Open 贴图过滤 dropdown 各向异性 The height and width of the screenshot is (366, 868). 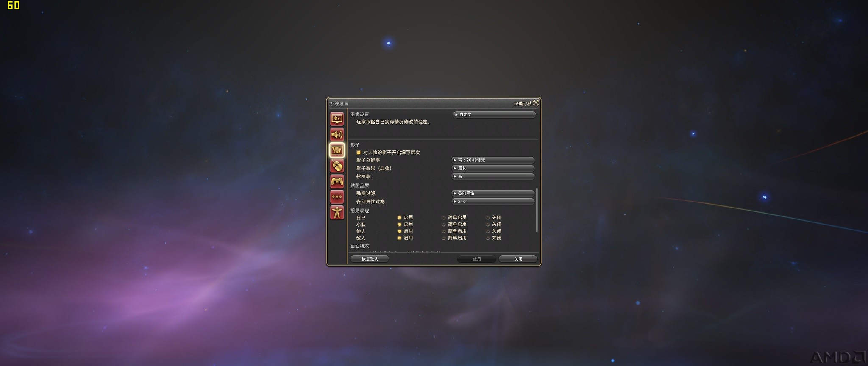point(493,193)
